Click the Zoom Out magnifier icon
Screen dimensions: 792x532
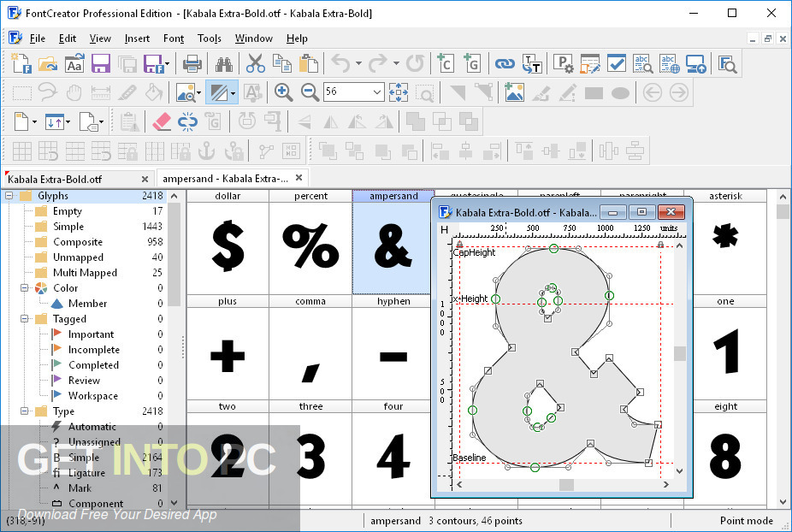coord(310,92)
